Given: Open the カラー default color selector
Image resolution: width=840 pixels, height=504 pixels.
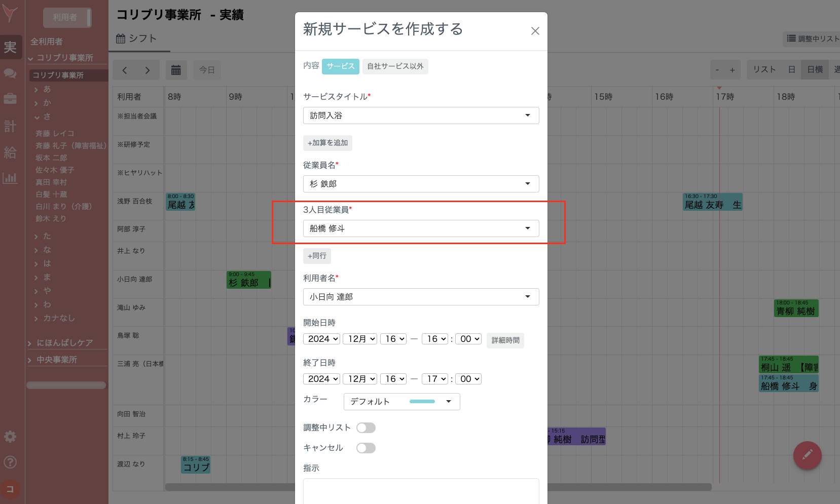Looking at the screenshot, I should coord(401,402).
